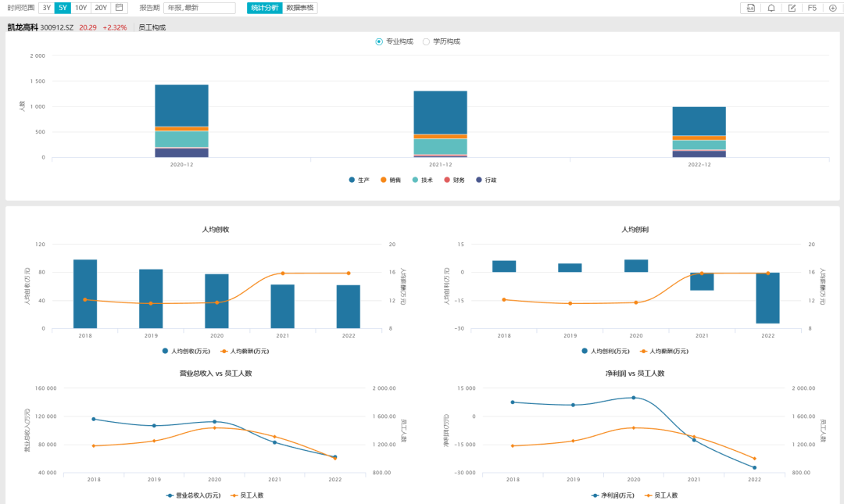Toggle 员工人数 legend under 净利润 chart
The width and height of the screenshot is (844, 504).
pos(661,495)
